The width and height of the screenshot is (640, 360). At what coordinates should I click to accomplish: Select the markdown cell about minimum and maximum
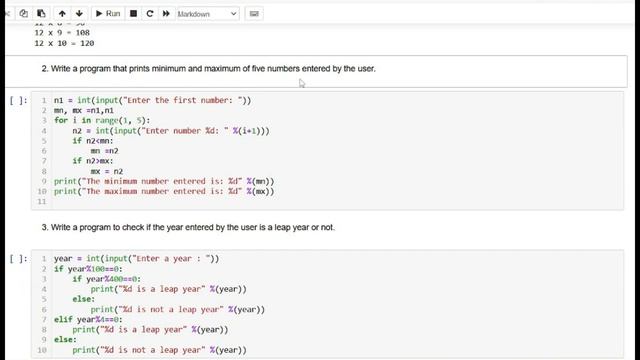point(316,71)
